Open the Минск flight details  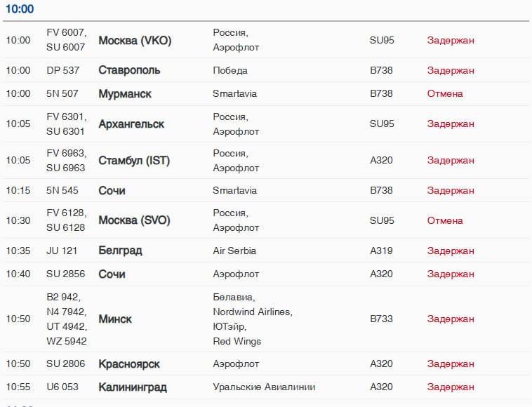click(x=115, y=319)
